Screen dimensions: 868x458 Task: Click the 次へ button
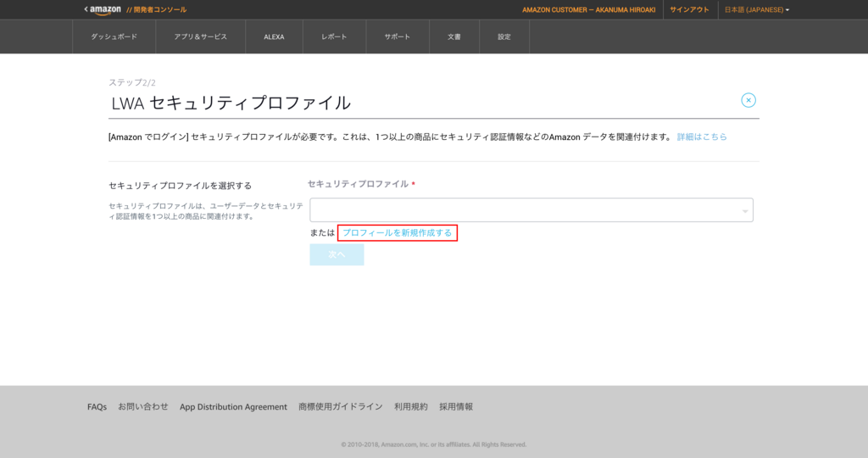pos(337,254)
